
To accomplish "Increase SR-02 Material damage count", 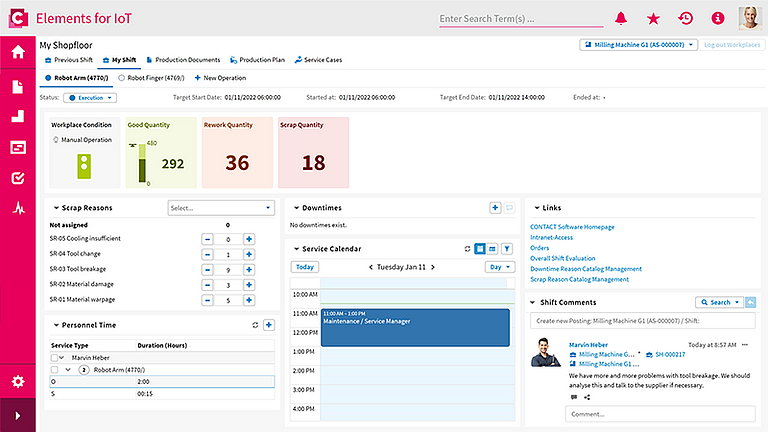I will click(x=249, y=285).
